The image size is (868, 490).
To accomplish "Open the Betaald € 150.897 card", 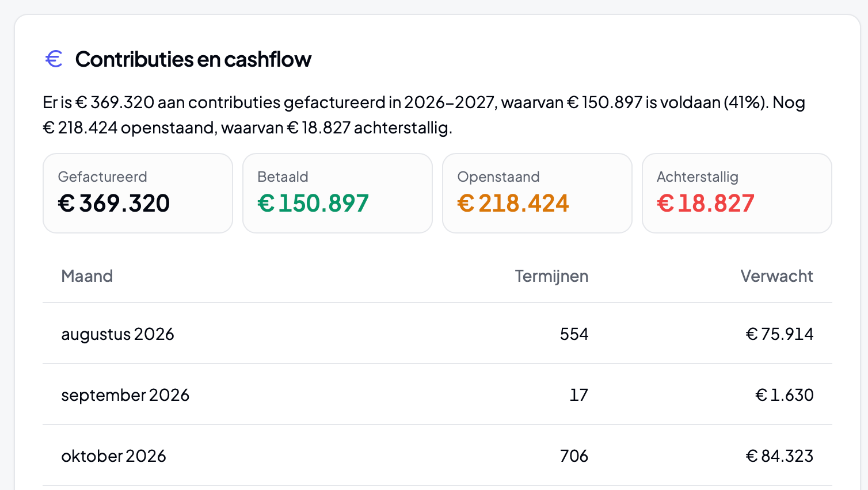I will [337, 193].
